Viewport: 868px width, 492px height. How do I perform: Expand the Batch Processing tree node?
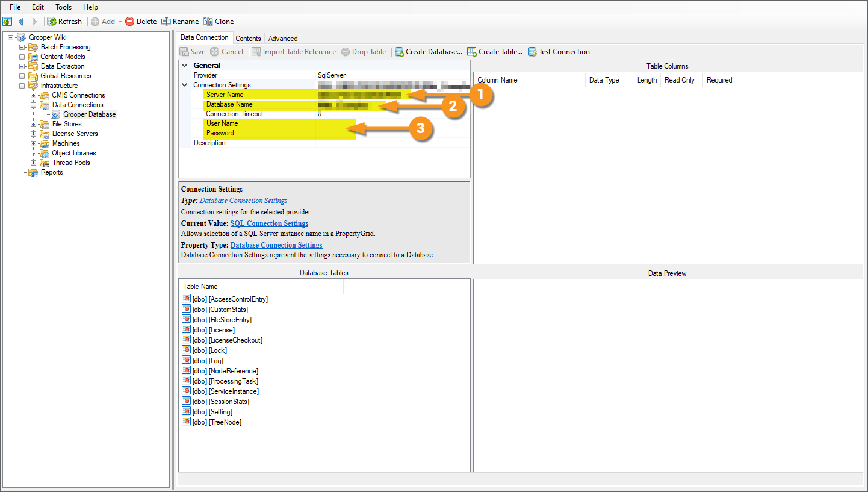pos(22,47)
